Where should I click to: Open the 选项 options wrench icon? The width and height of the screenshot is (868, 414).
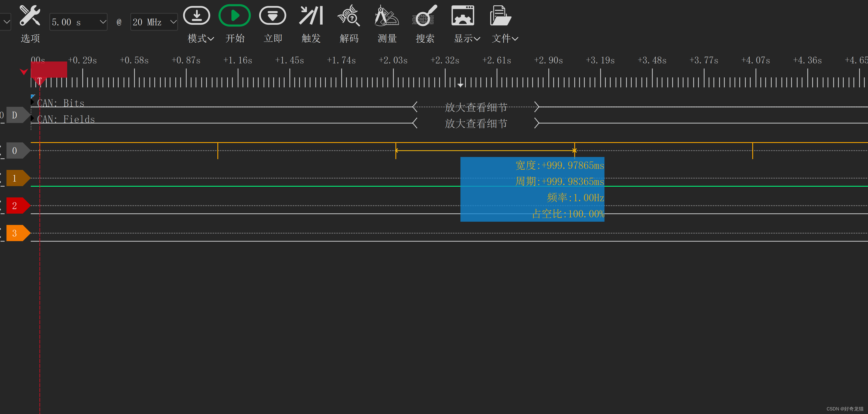pos(30,16)
